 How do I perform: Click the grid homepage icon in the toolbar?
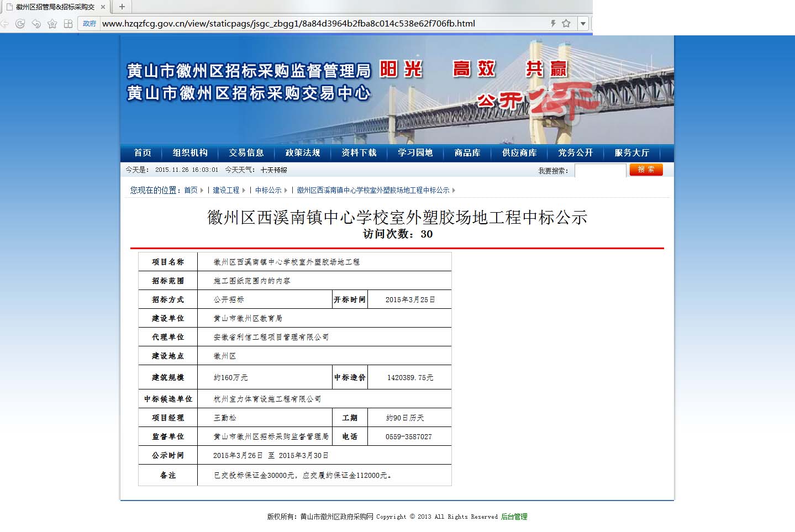69,24
